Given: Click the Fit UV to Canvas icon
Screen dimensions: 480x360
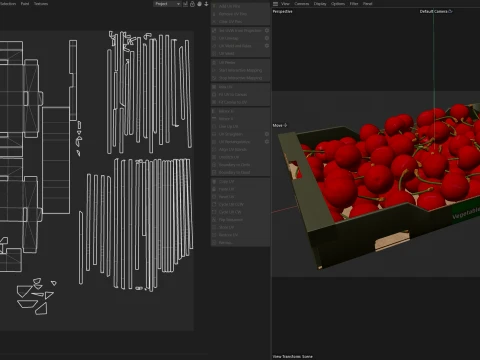Looking at the screenshot, I should click(x=214, y=94).
